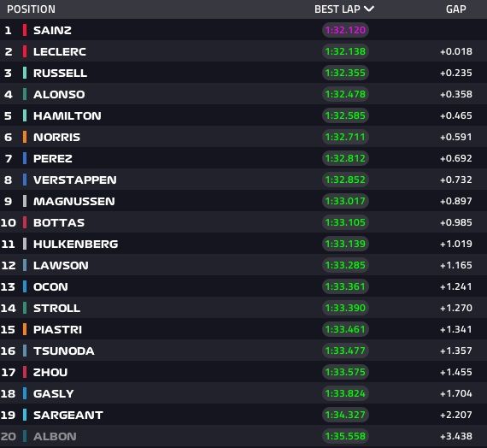Click Albon's +3.438 gap value
Viewport: 487px width, 448px height.
pos(456,436)
